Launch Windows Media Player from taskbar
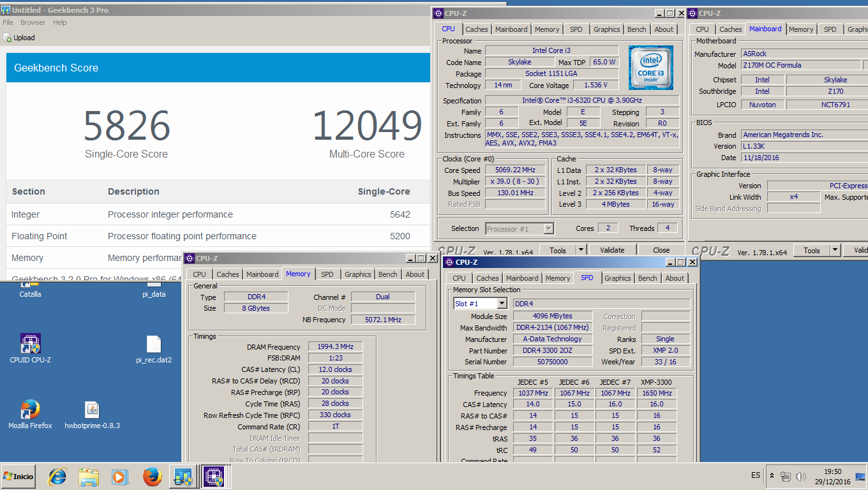The image size is (868, 490). 119,477
